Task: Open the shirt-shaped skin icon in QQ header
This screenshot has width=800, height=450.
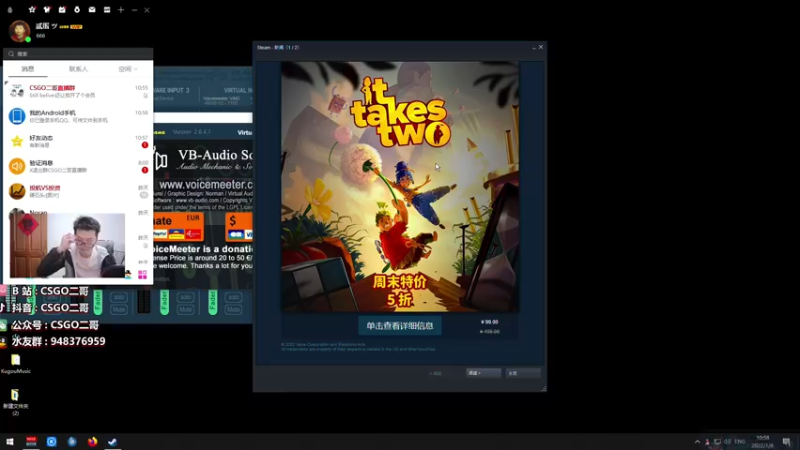Action: click(x=47, y=10)
